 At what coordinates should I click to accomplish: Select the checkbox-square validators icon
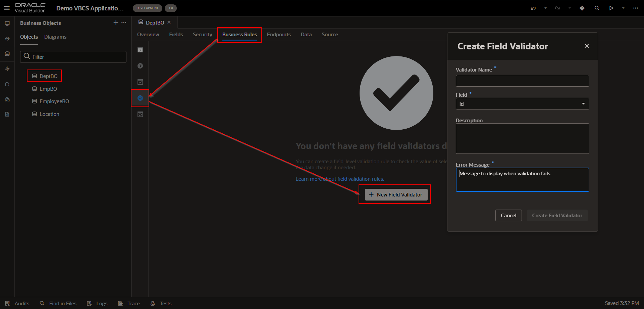point(140,82)
